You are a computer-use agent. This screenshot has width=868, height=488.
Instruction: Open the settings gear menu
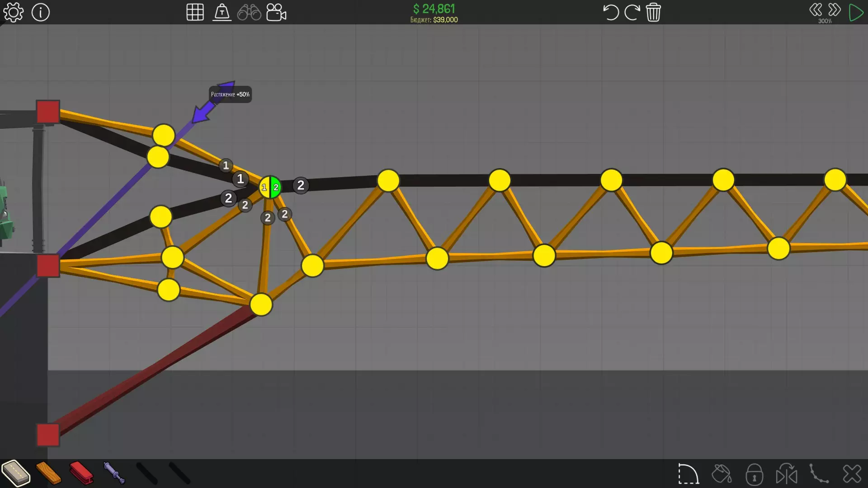click(x=13, y=13)
